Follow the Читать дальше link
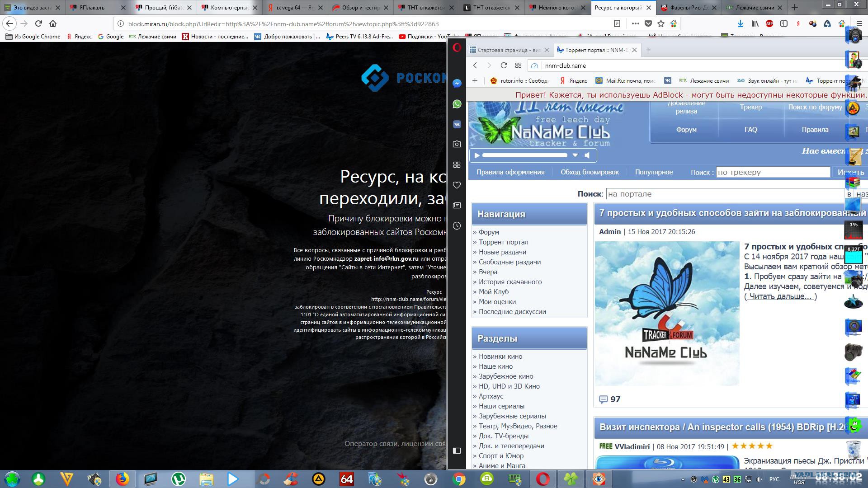Viewport: 868px width, 488px height. pyautogui.click(x=780, y=296)
